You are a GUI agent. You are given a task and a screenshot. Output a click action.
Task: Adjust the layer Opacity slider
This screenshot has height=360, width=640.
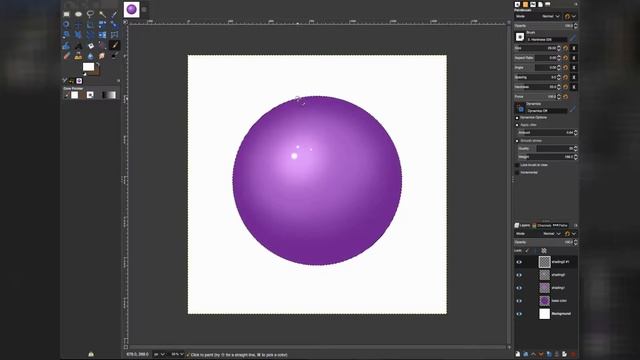pos(545,242)
